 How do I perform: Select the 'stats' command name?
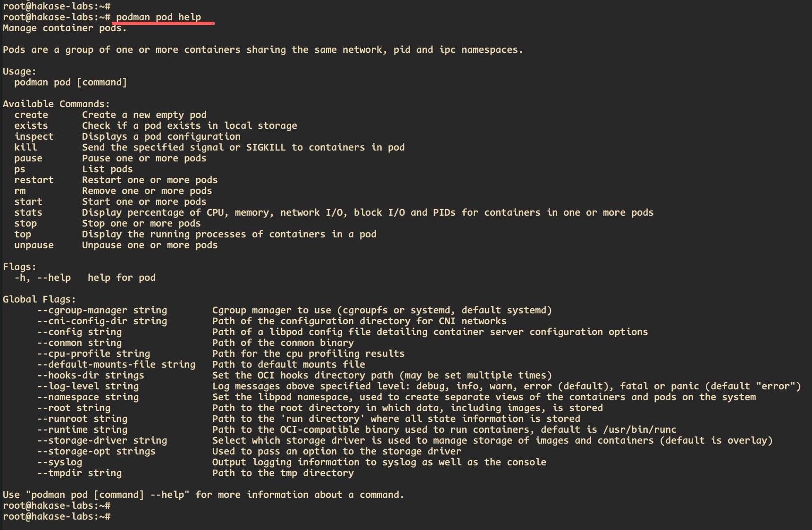pos(28,212)
